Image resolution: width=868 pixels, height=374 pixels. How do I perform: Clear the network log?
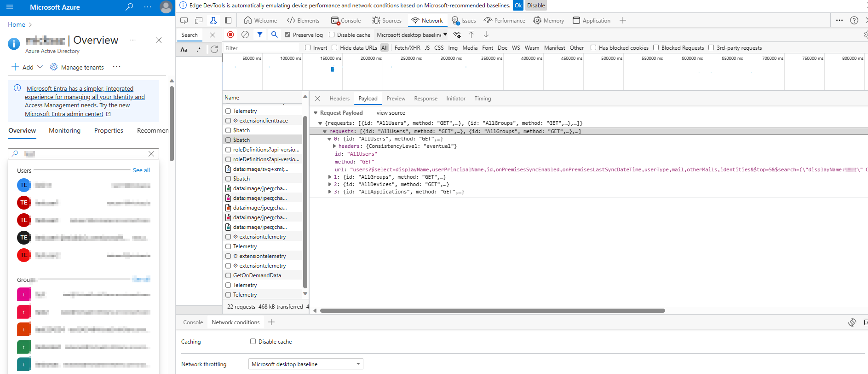[245, 35]
